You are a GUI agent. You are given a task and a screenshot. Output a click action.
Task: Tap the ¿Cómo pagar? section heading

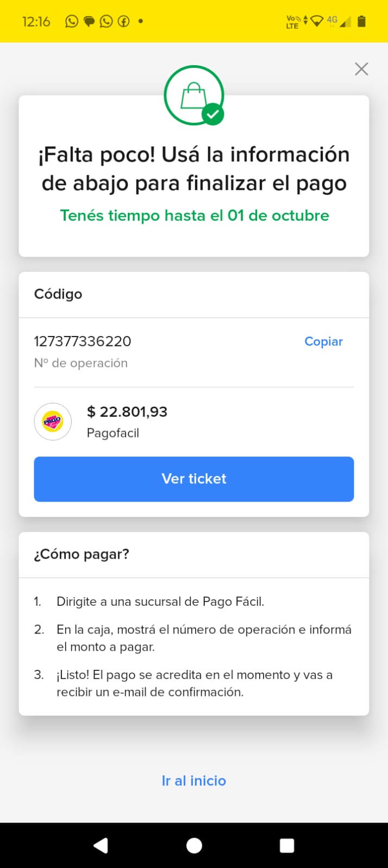82,554
